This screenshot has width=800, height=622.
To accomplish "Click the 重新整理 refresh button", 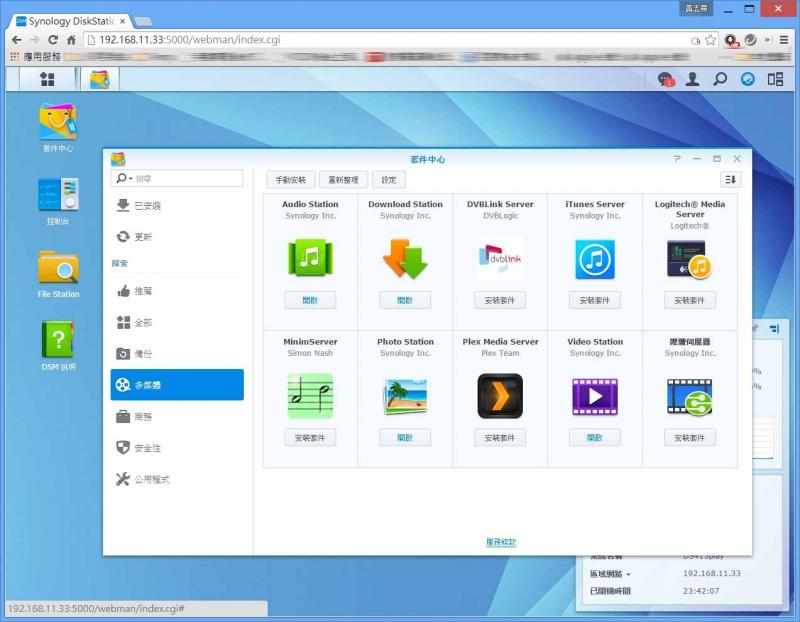I will coord(343,180).
